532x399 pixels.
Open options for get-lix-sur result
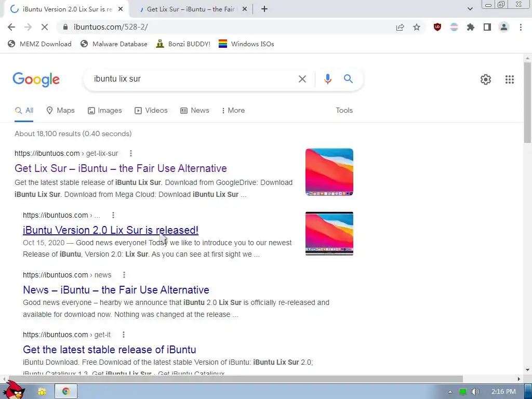(x=130, y=153)
